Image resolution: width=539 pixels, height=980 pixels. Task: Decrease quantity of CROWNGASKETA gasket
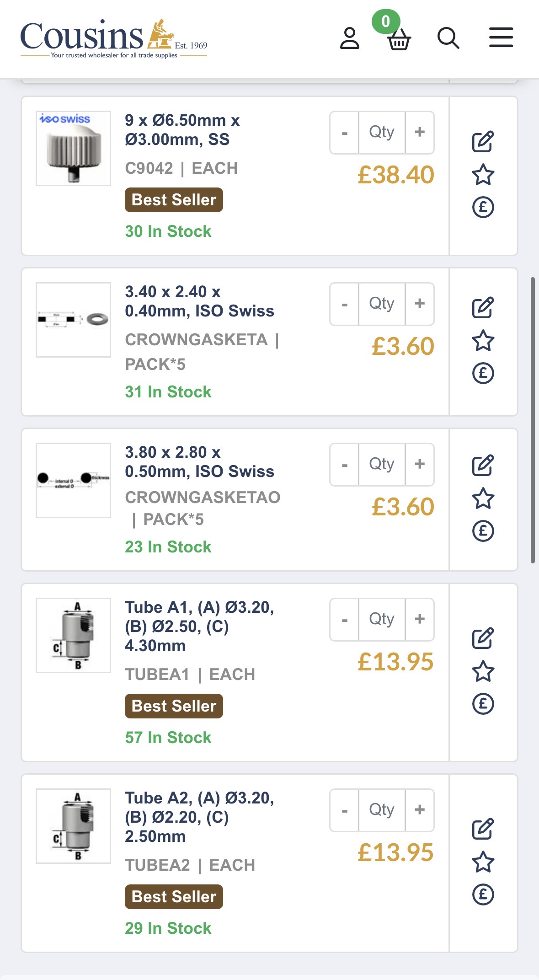(x=344, y=304)
